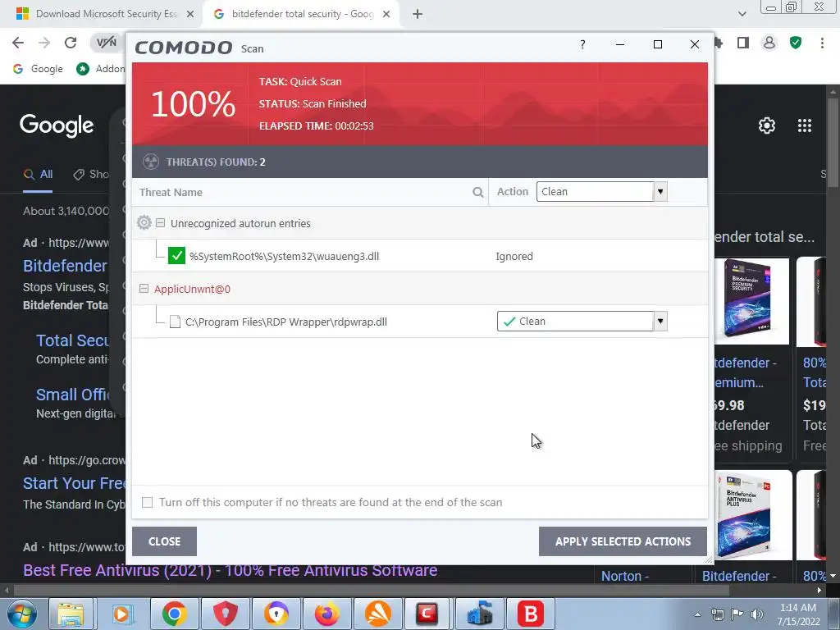Click the Threat Name column header
840x630 pixels.
[x=171, y=192]
